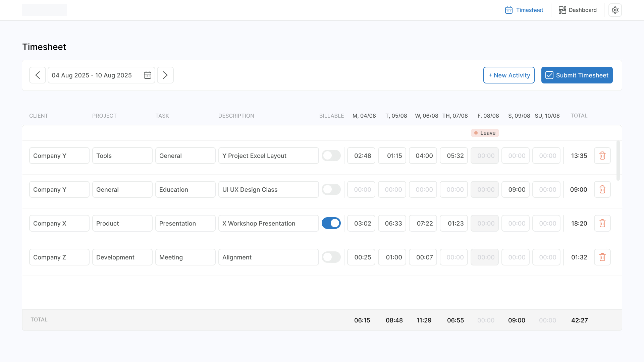Click the table's vertical scrollbar
The image size is (644, 362).
point(618,161)
